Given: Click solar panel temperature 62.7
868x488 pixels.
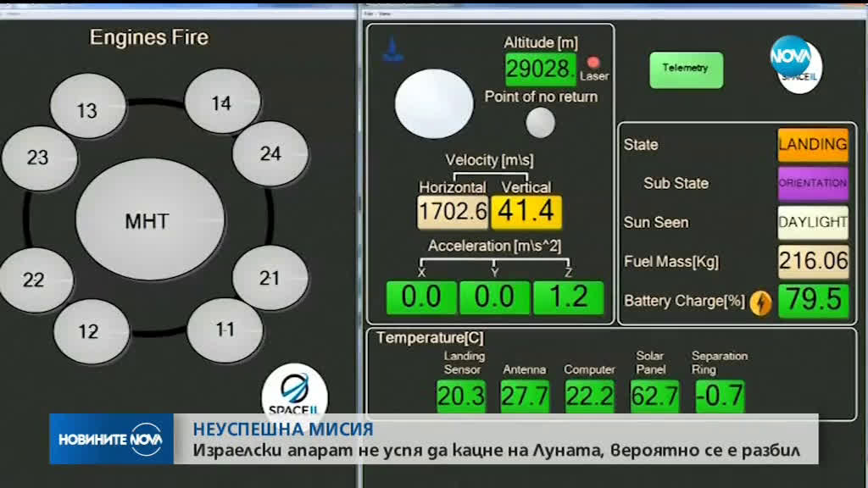Looking at the screenshot, I should (x=655, y=396).
